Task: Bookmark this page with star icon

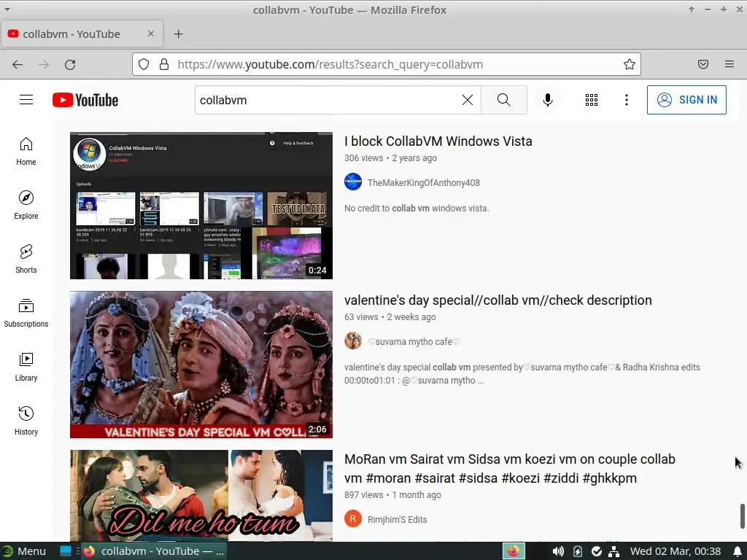Action: [630, 64]
